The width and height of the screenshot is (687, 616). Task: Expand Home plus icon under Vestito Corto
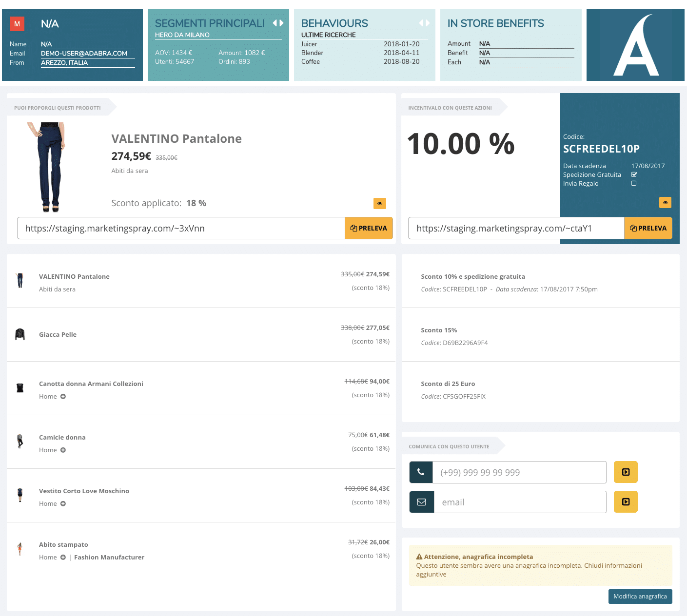tap(63, 504)
